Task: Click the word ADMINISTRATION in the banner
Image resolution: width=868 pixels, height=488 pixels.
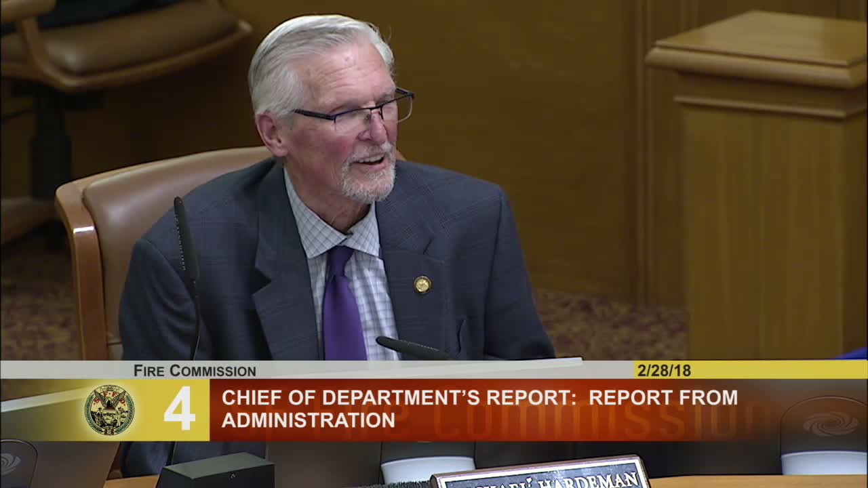Action: tap(309, 420)
